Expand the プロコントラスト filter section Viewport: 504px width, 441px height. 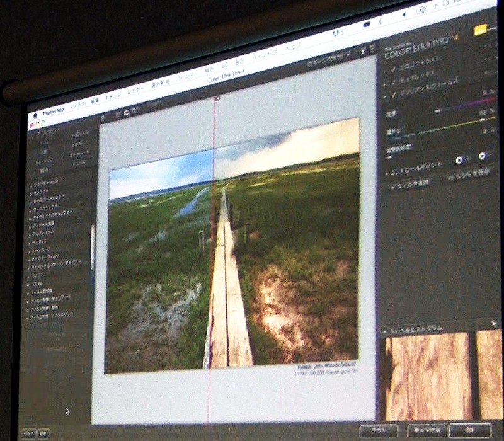coord(385,72)
